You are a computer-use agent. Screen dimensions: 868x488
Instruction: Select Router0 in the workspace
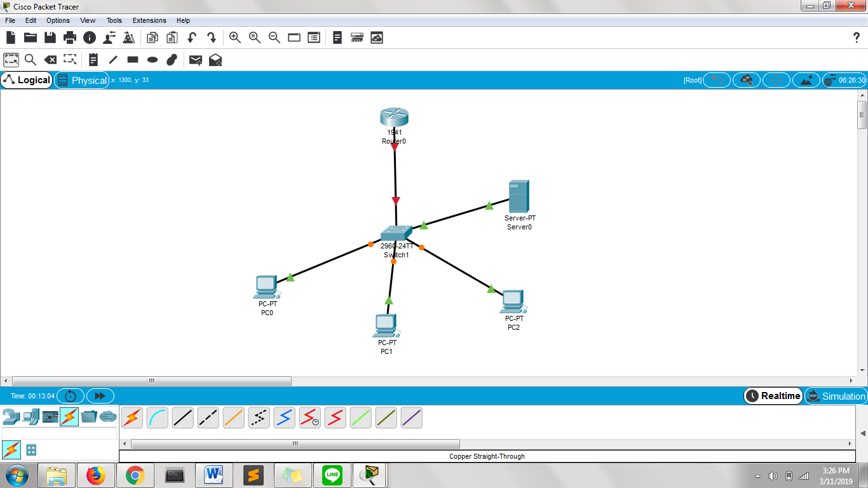tap(394, 118)
